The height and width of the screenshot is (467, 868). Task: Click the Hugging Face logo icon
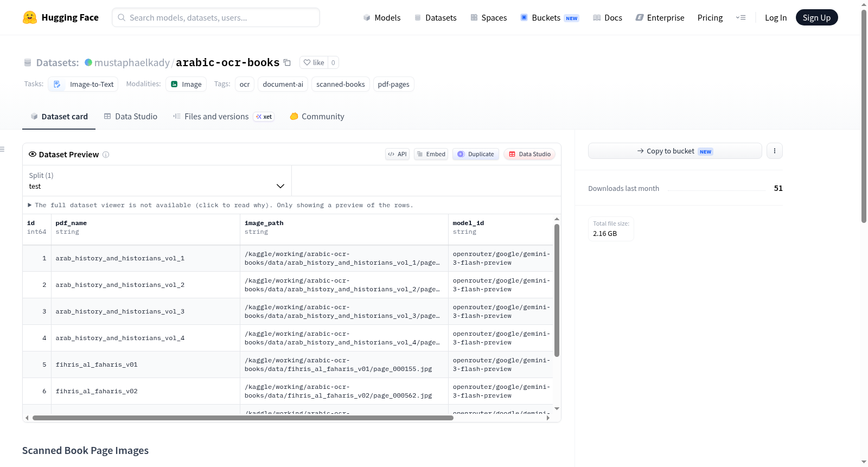(30, 17)
